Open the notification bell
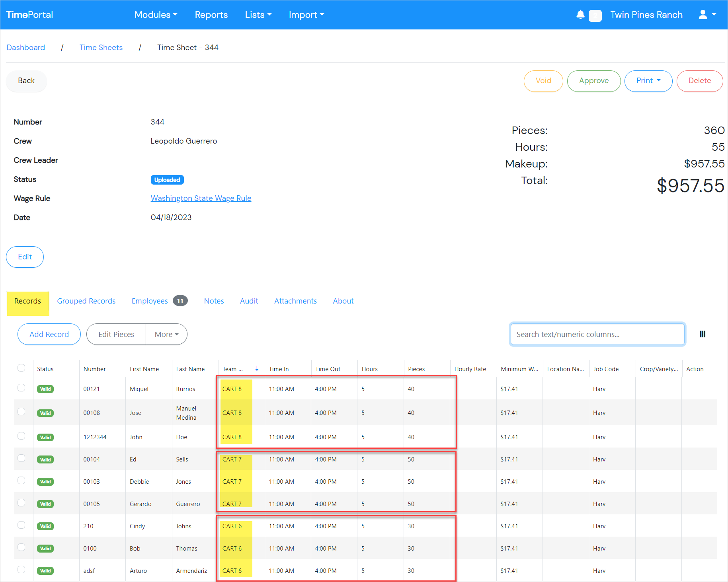 coord(580,15)
